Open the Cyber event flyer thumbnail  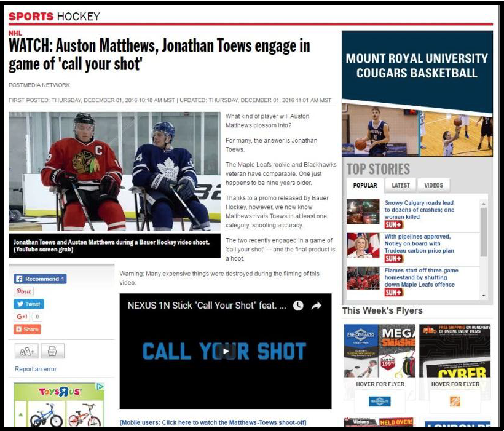pyautogui.click(x=455, y=350)
